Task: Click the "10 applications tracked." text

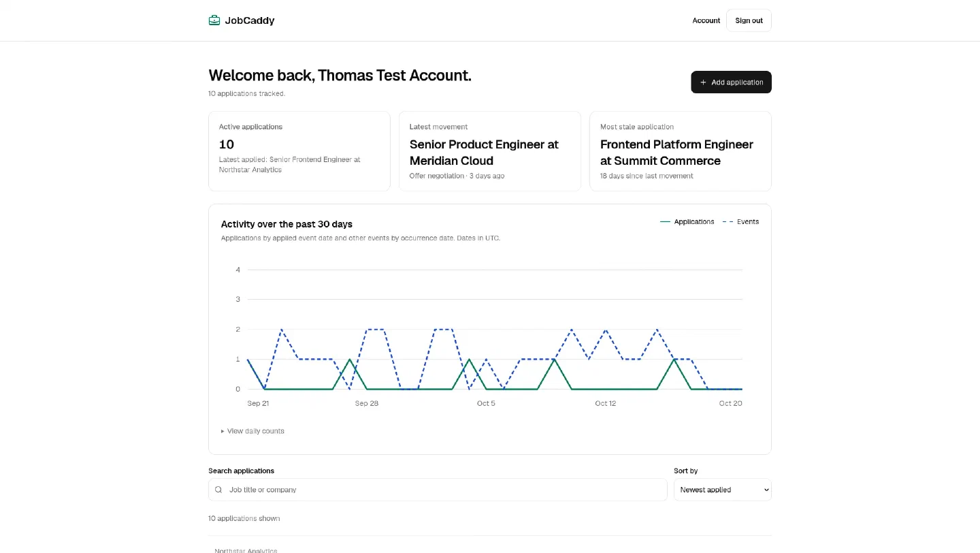Action: (246, 93)
